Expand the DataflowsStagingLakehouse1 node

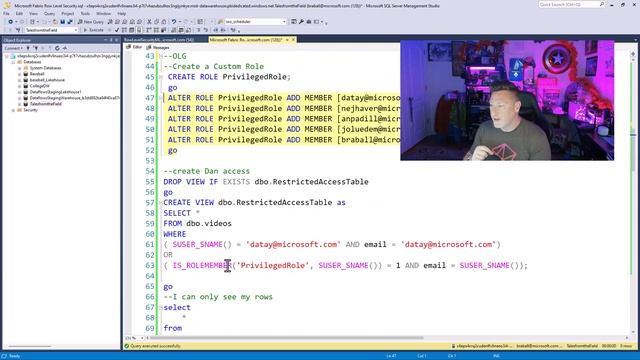(19, 92)
